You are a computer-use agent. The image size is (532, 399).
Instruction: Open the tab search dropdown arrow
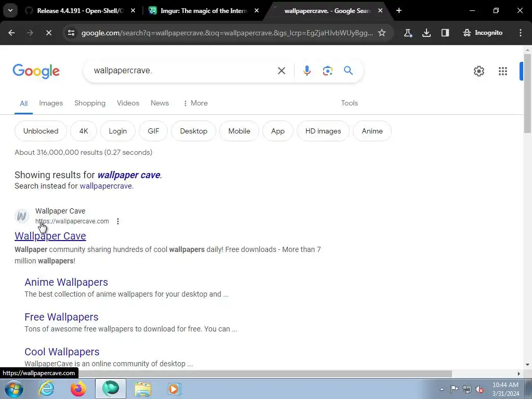coord(10,10)
